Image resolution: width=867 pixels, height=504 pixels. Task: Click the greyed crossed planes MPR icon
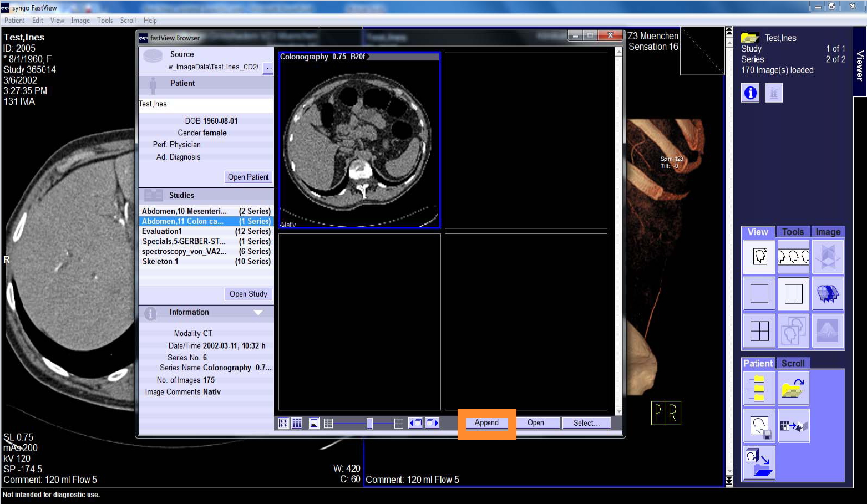pos(828,256)
